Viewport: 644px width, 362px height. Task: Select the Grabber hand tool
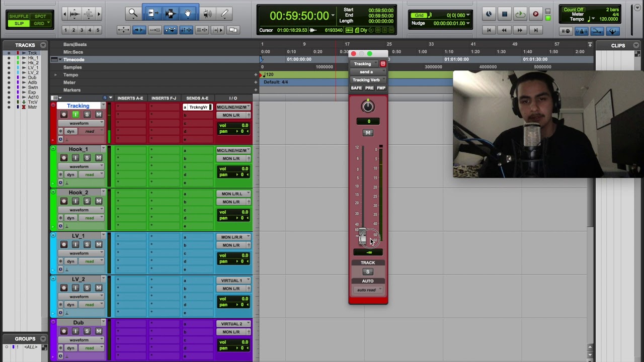188,14
